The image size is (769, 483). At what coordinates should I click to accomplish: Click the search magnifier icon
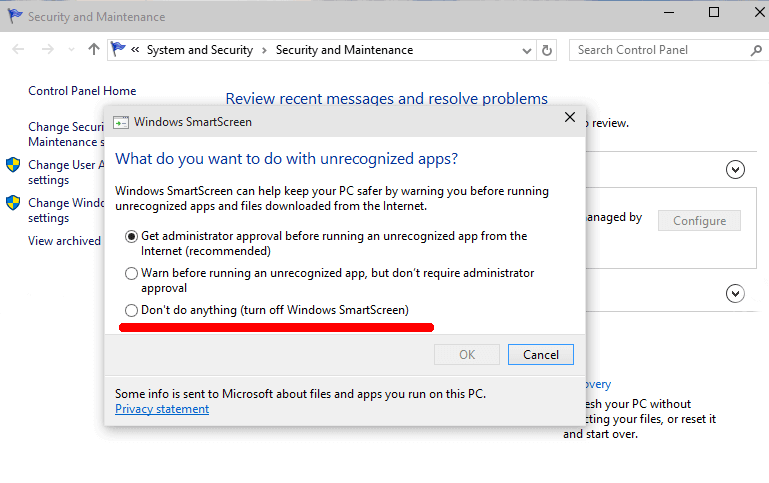(x=756, y=50)
